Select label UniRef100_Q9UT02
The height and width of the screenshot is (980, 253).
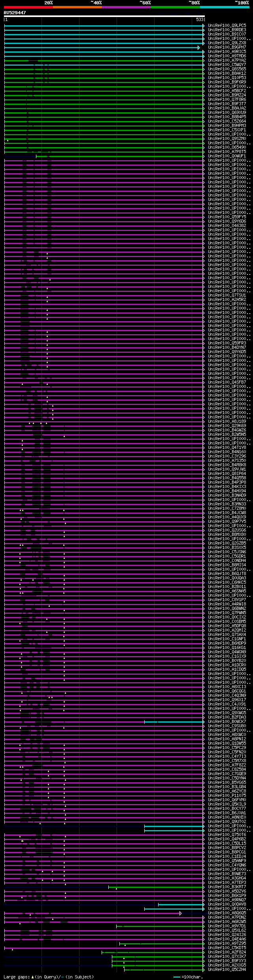tap(227, 821)
